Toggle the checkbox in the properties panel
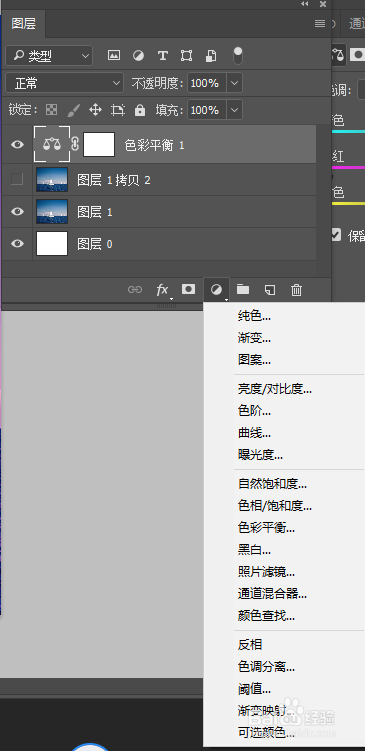The image size is (365, 751). 336,235
